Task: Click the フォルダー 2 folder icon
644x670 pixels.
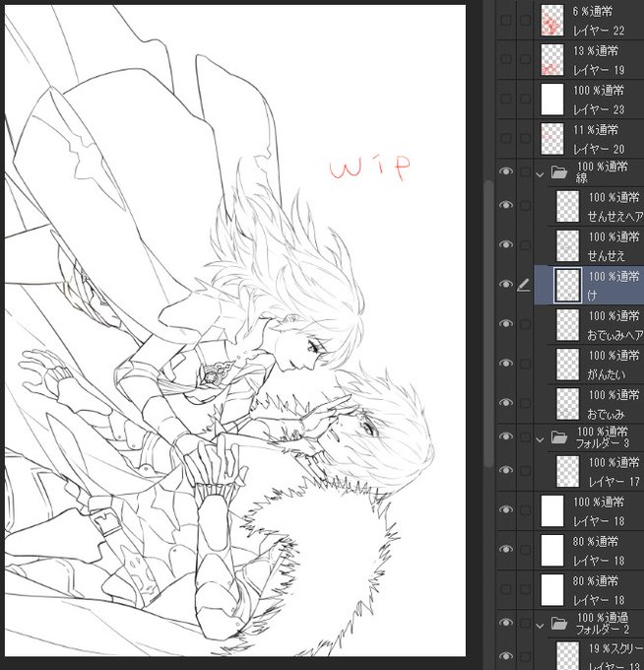Action: pos(558,624)
